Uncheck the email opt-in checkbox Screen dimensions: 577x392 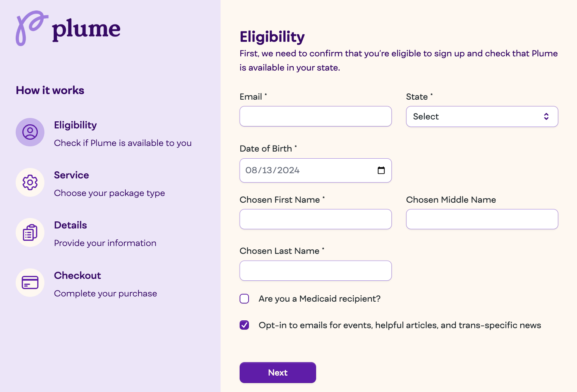244,325
